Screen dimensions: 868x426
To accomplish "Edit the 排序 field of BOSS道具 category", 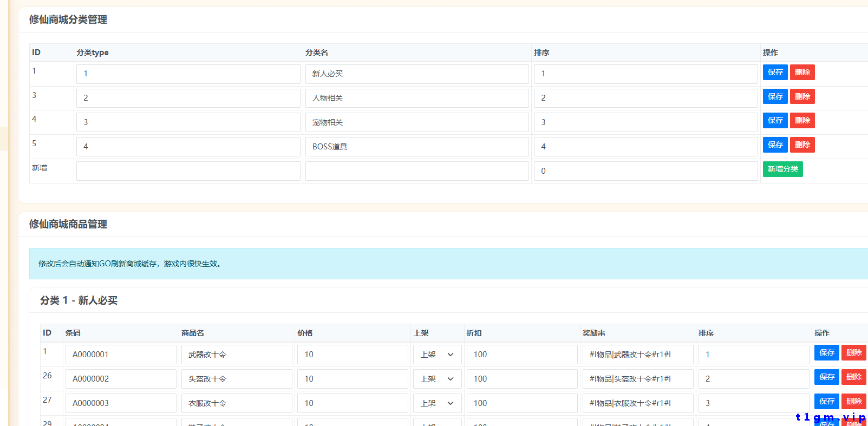I will click(x=646, y=147).
